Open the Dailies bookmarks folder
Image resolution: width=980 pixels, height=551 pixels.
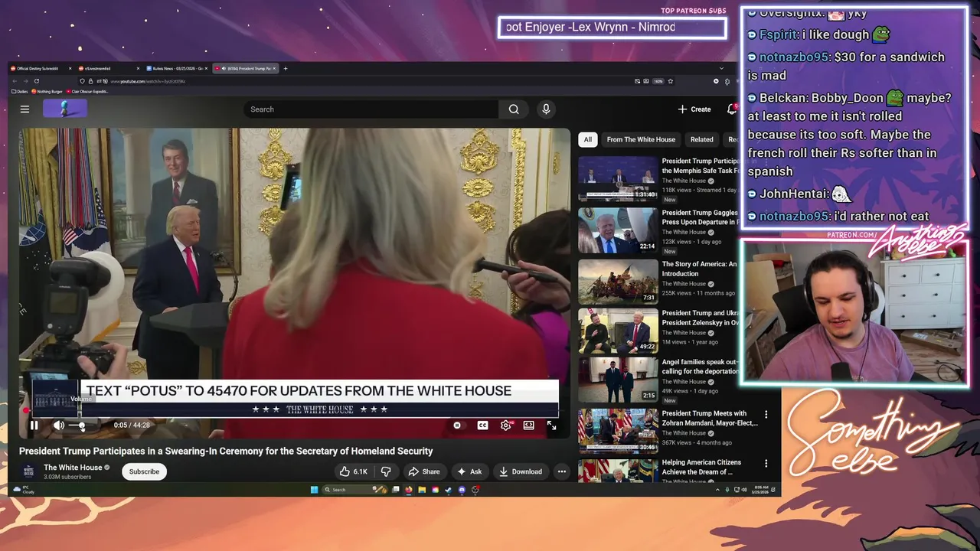point(20,91)
